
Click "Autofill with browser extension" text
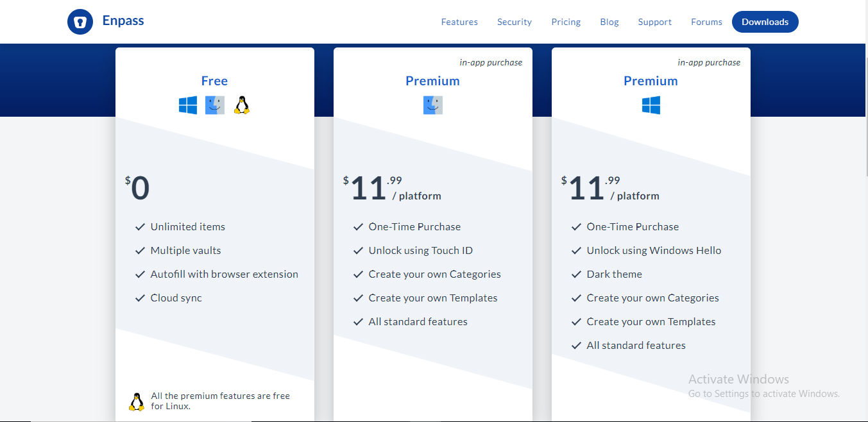coord(225,274)
